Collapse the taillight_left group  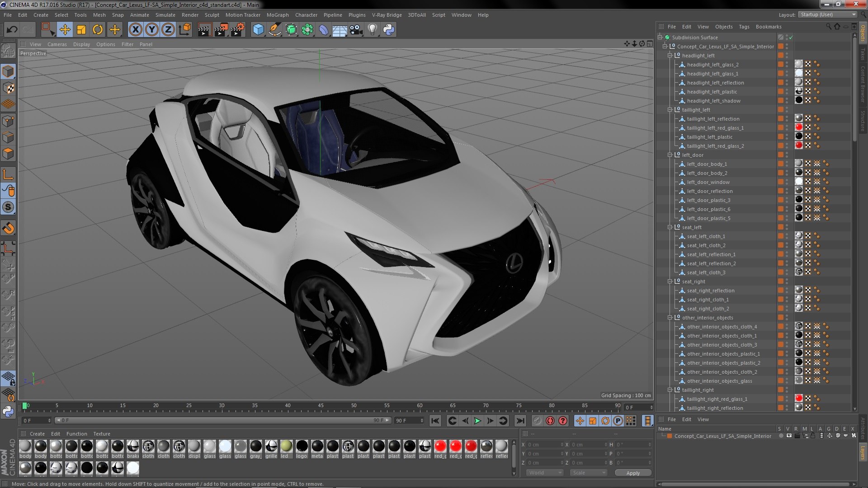tap(670, 110)
